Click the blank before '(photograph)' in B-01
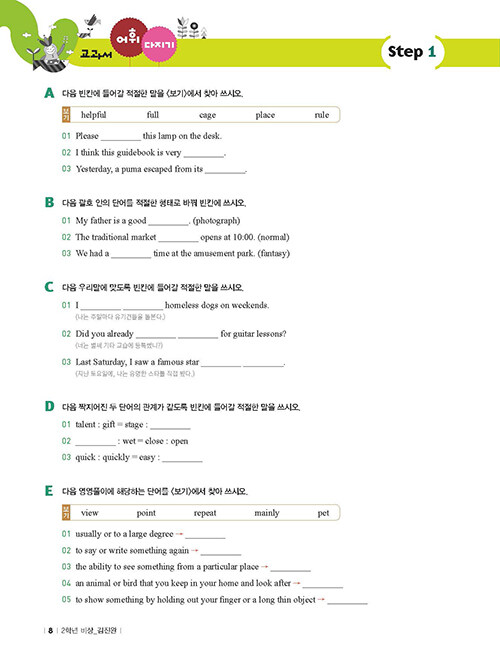The height and width of the screenshot is (671, 500). click(168, 221)
